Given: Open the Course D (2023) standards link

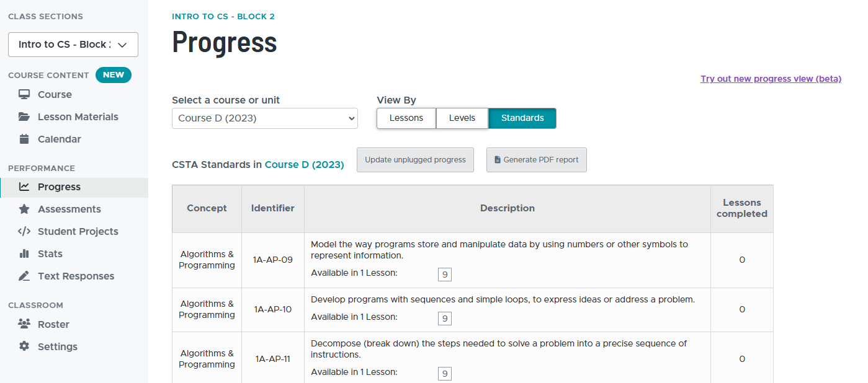Looking at the screenshot, I should click(x=304, y=165).
